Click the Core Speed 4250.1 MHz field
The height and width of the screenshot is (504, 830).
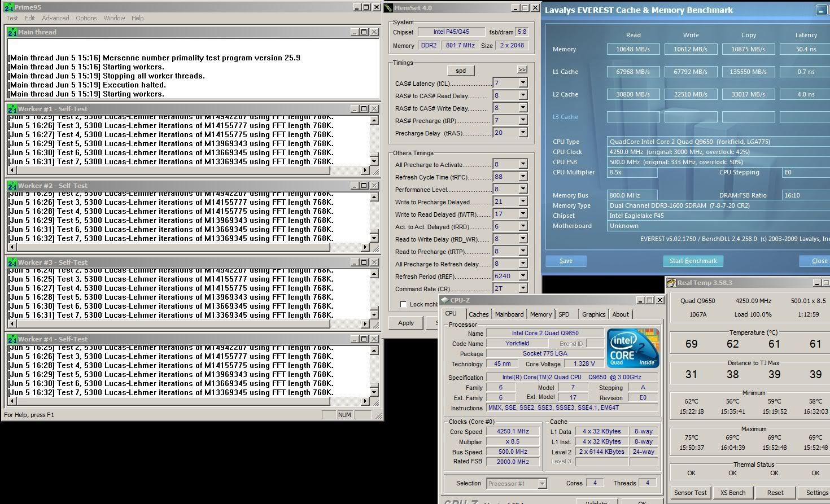513,431
